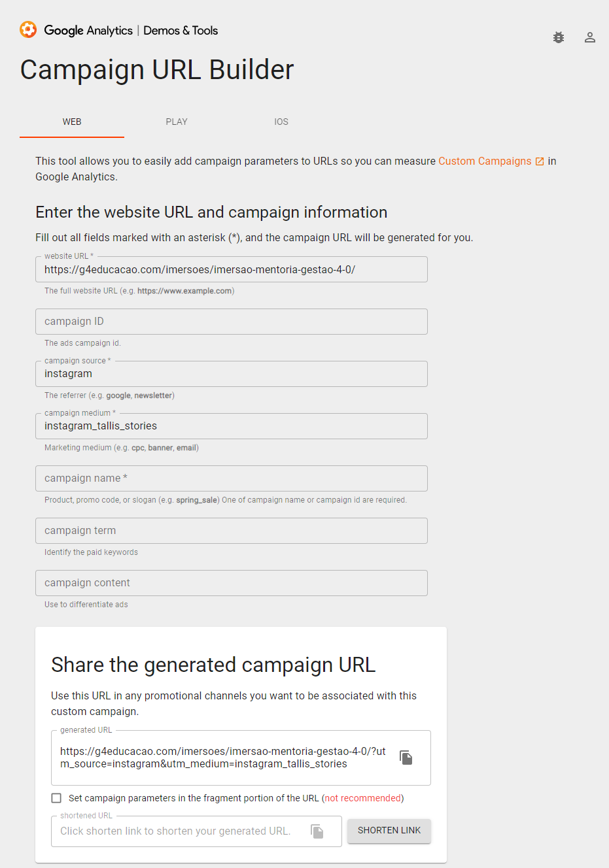Viewport: 609px width, 868px height.
Task: Click into the campaign name field
Action: pos(232,478)
